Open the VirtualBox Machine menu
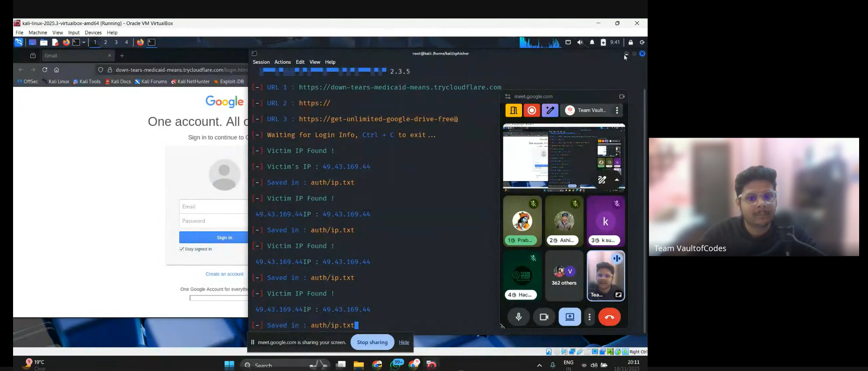 [38, 33]
